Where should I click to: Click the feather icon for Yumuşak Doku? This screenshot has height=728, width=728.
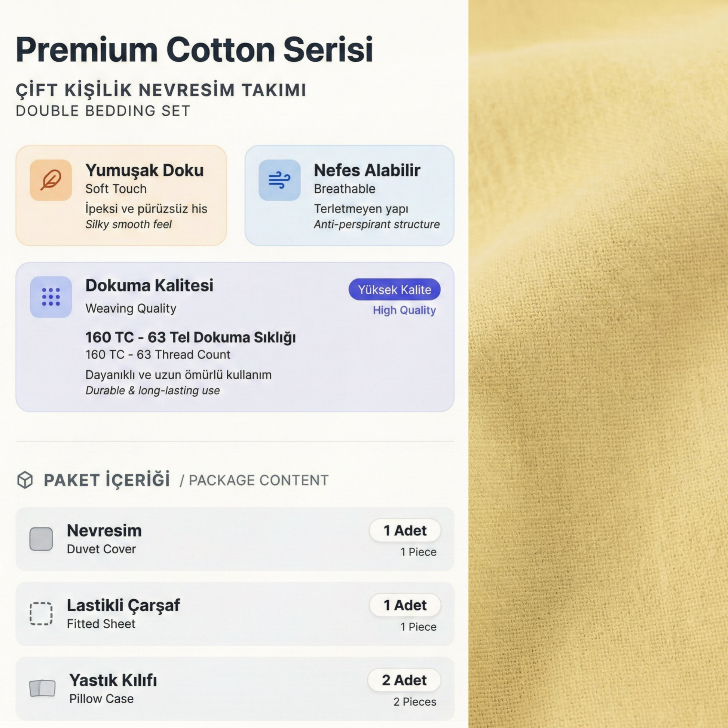tap(51, 180)
